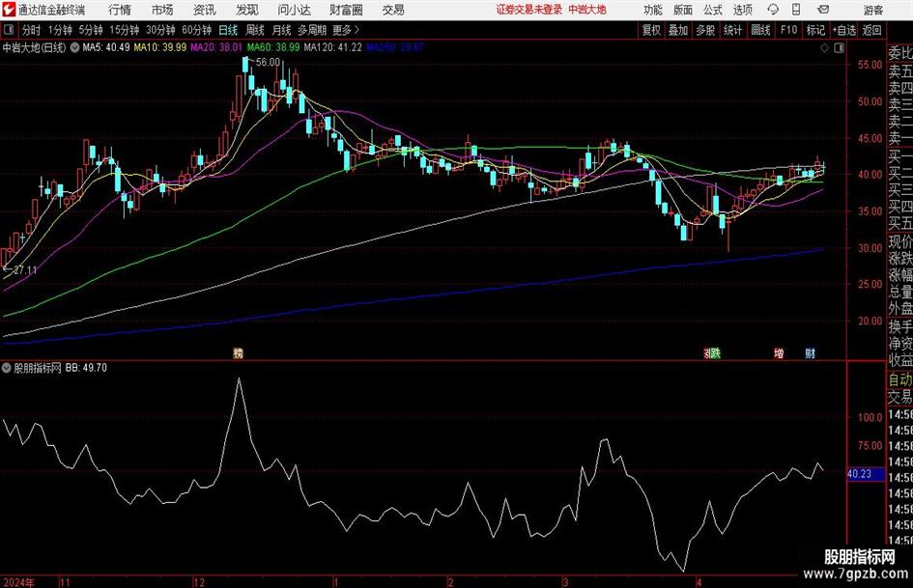This screenshot has width=913, height=588.
Task: Switch to 周线 weekly period tab
Action: point(254,30)
